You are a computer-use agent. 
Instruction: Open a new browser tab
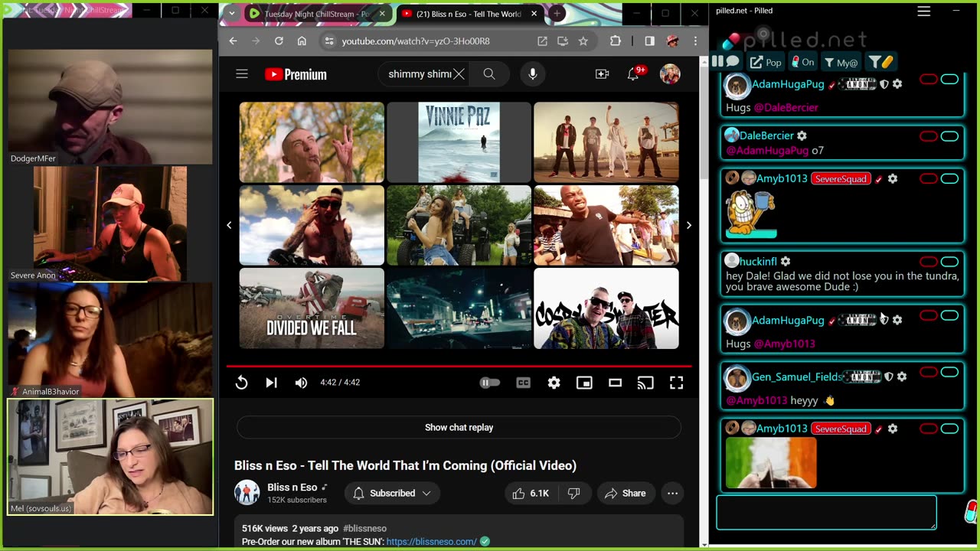(x=557, y=14)
